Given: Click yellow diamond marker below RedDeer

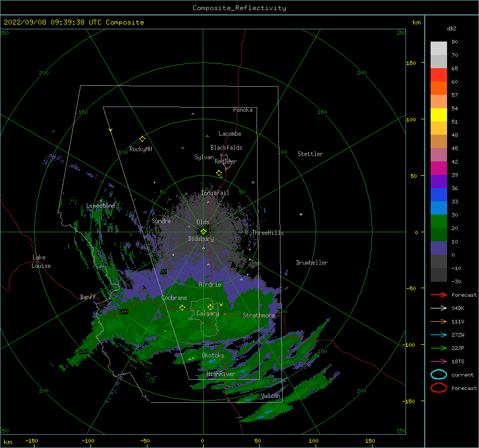Looking at the screenshot, I should click(219, 173).
